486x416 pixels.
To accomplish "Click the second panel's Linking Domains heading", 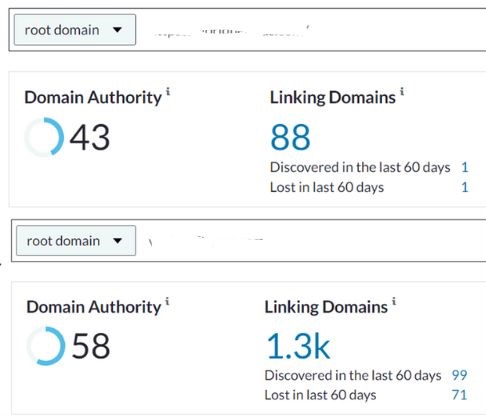I will point(326,307).
